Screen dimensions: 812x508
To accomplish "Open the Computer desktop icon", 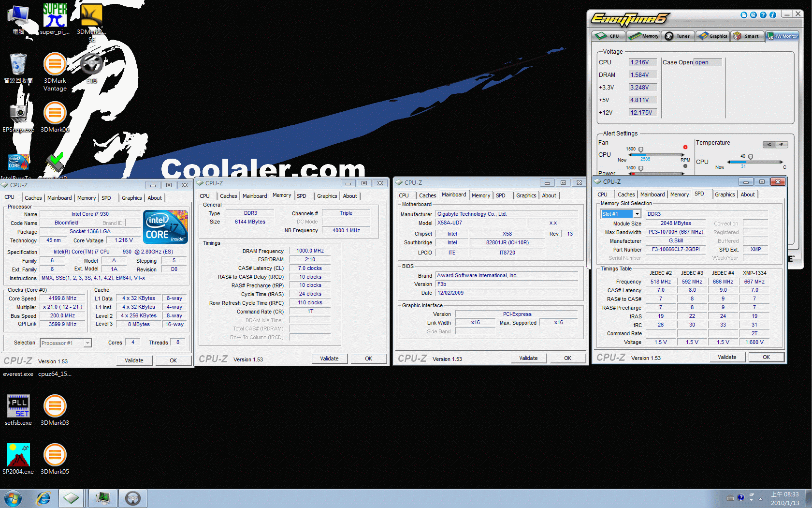I will click(x=18, y=18).
